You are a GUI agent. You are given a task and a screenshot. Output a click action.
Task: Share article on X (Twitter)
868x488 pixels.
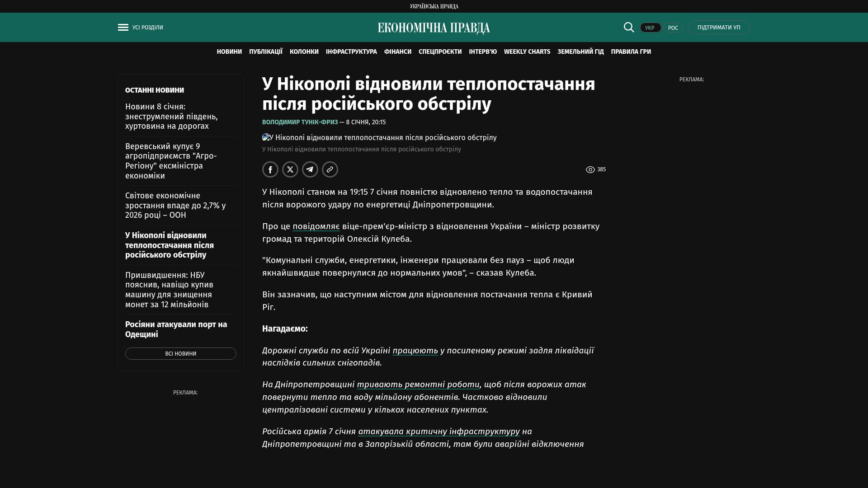tap(290, 169)
